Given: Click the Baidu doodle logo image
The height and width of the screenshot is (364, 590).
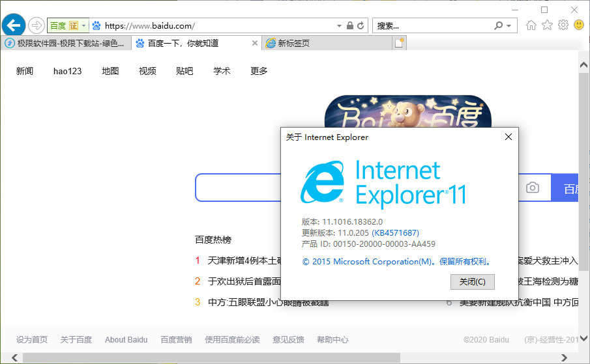Looking at the screenshot, I should coord(408,111).
